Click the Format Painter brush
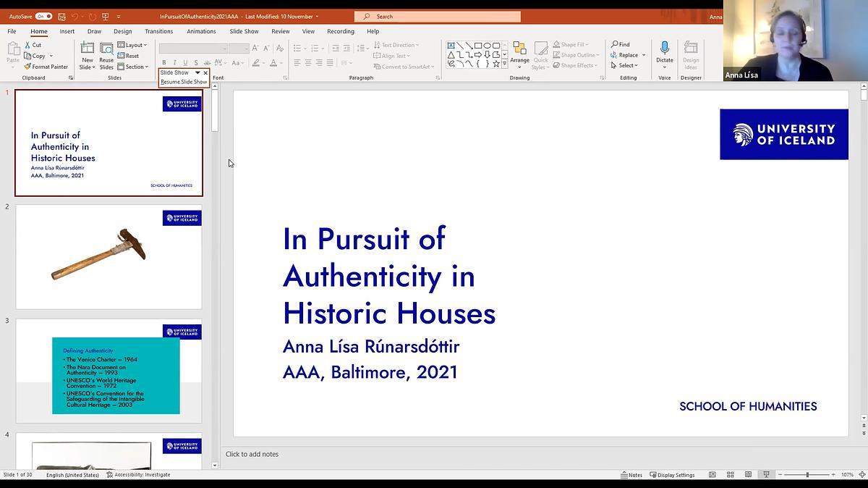 tap(27, 67)
